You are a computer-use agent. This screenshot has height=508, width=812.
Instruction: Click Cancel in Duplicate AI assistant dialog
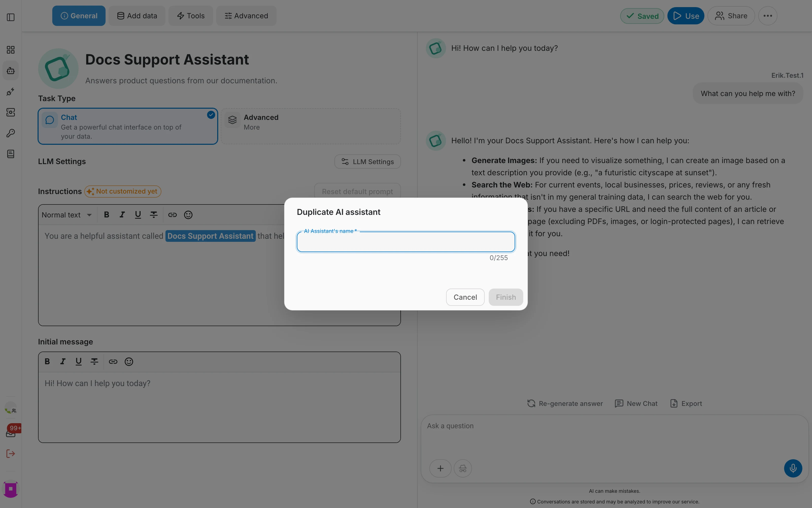465,297
